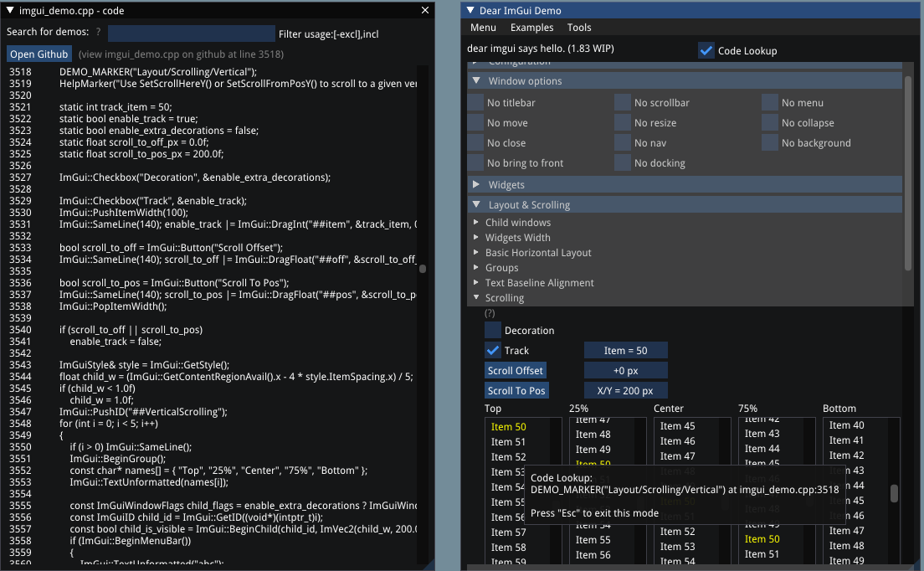Click highlighted Item 50 in Top list

coord(509,427)
